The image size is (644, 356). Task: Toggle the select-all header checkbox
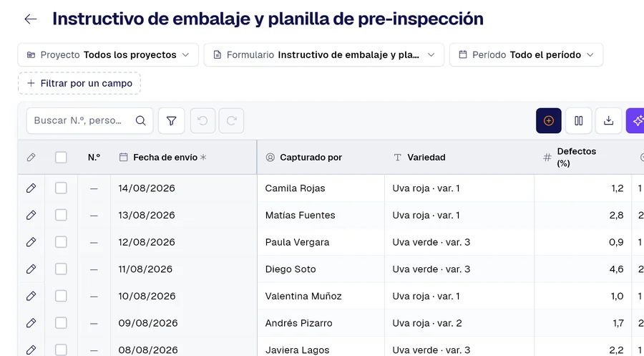tap(61, 158)
